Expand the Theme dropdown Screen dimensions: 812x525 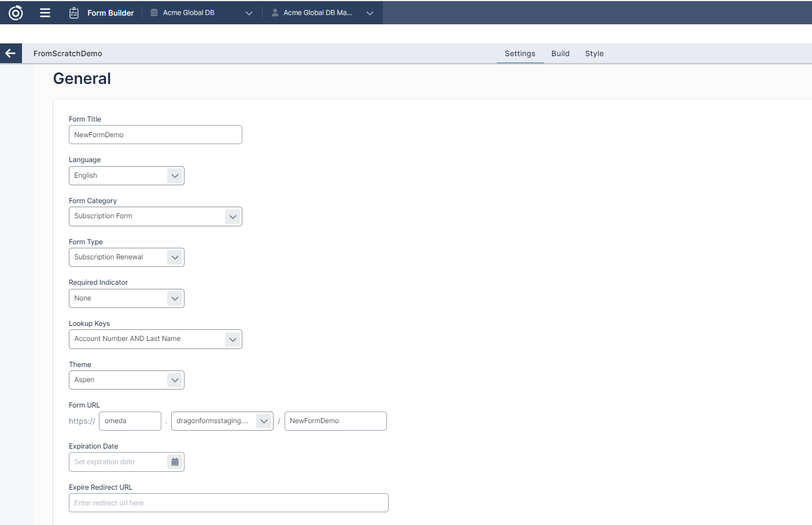(x=175, y=380)
